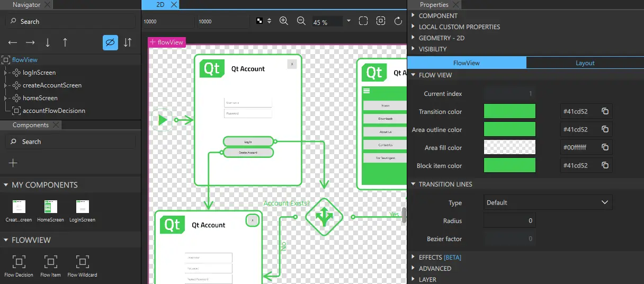Select the Flow Decision component icon
Screen dimensions: 644x284
[x=19, y=262]
